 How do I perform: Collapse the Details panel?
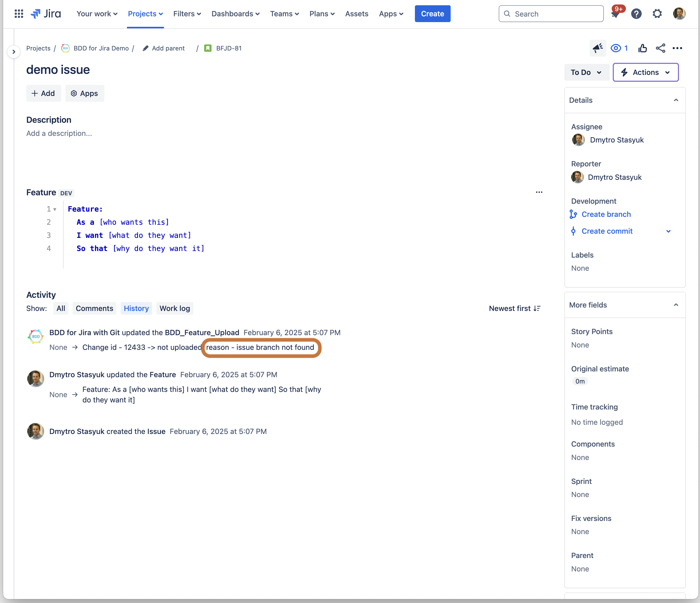point(676,100)
